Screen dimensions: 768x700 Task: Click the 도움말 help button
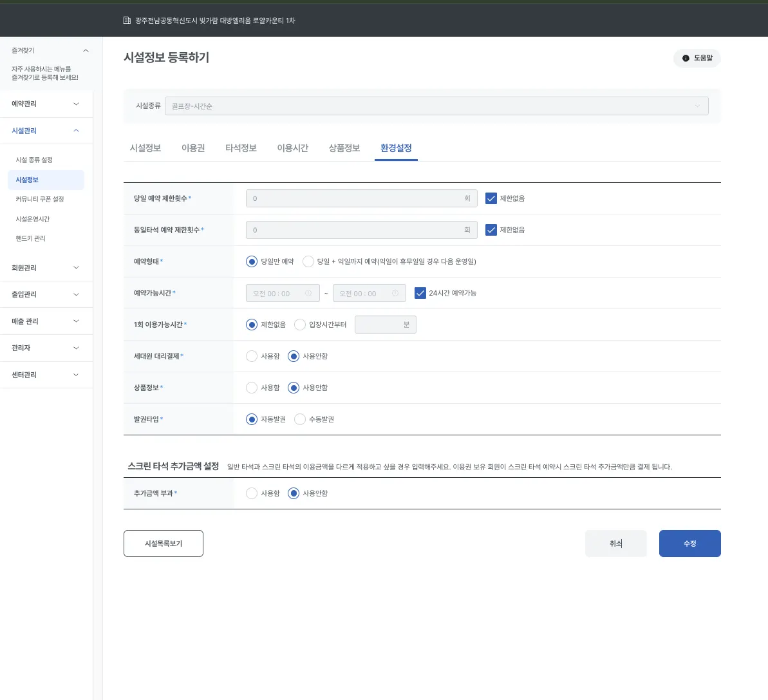pos(697,58)
